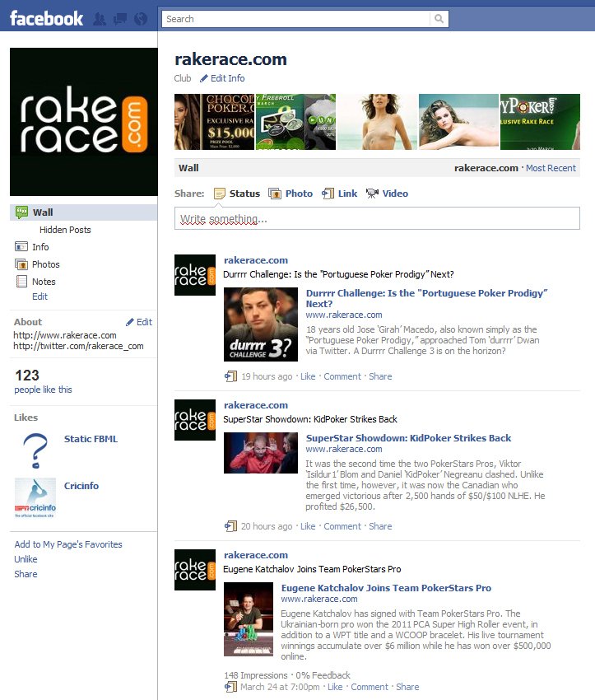Click the Wall speech-bubble icon in sidebar
Image resolution: width=595 pixels, height=700 pixels.
(21, 212)
